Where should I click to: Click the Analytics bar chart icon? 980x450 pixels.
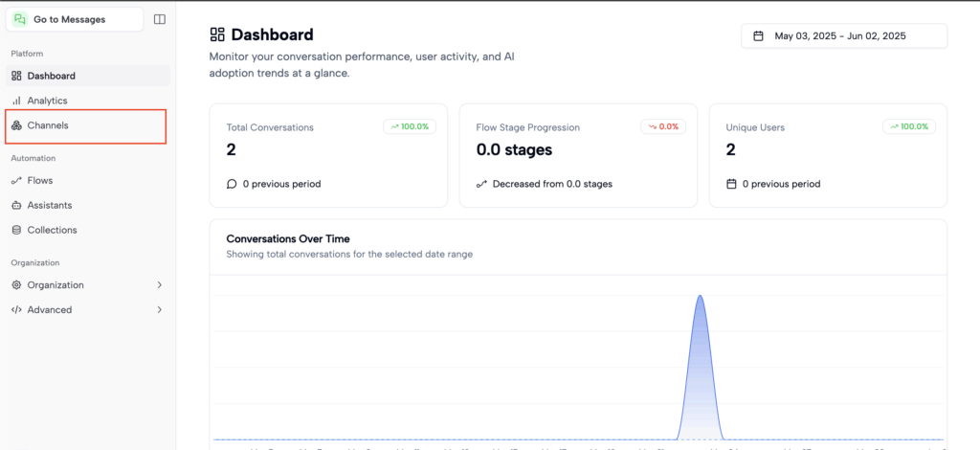point(16,101)
